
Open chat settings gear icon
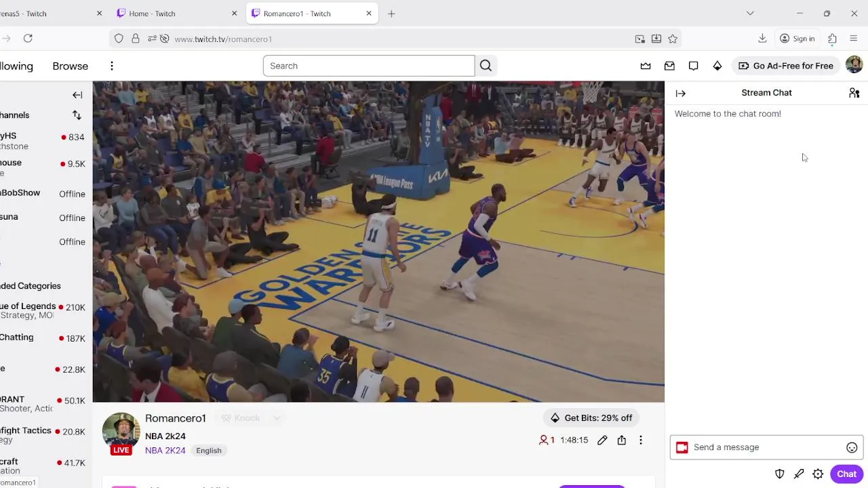[x=818, y=474]
